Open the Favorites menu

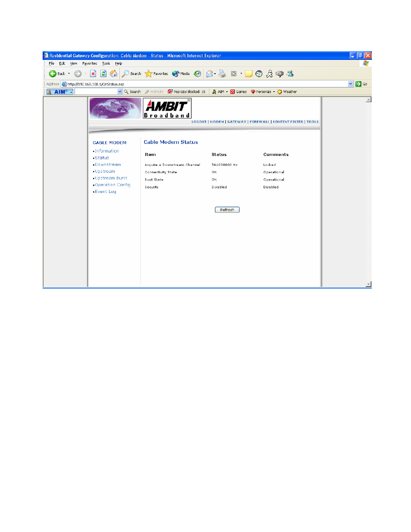click(90, 63)
